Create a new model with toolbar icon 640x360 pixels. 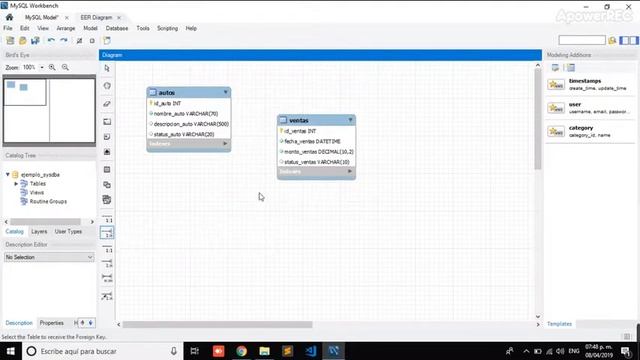(x=10, y=40)
